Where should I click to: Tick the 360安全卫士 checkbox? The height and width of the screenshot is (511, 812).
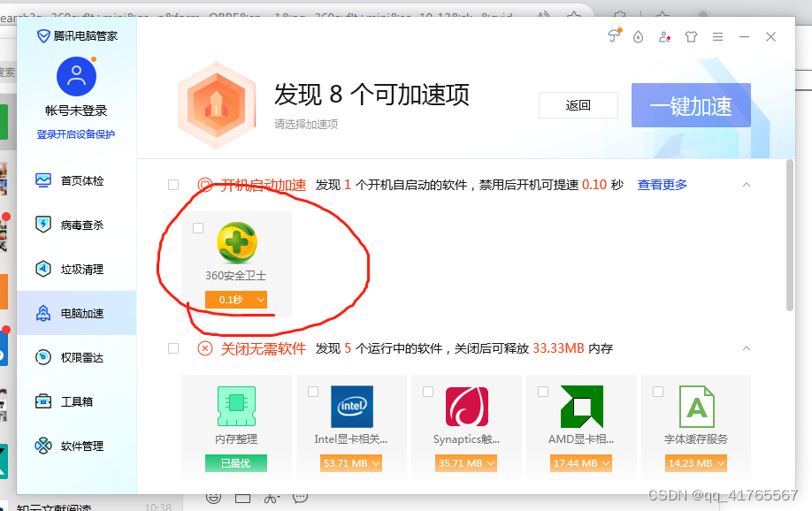pos(198,228)
